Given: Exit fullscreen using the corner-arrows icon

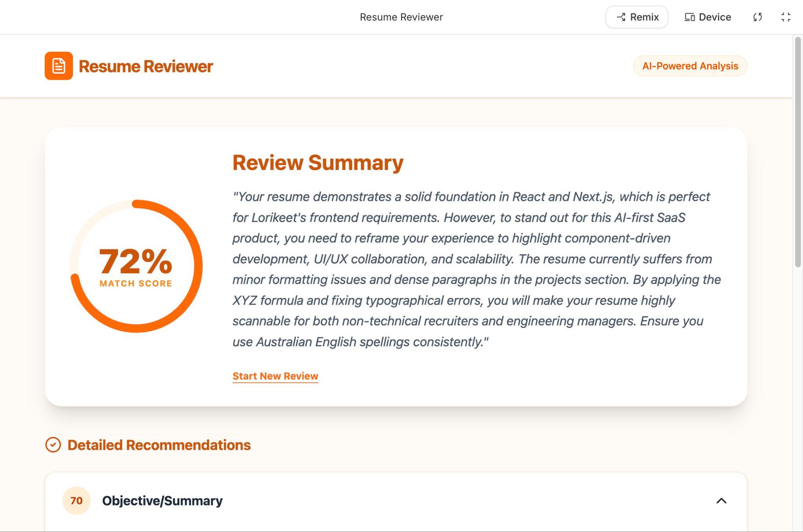Looking at the screenshot, I should tap(786, 17).
